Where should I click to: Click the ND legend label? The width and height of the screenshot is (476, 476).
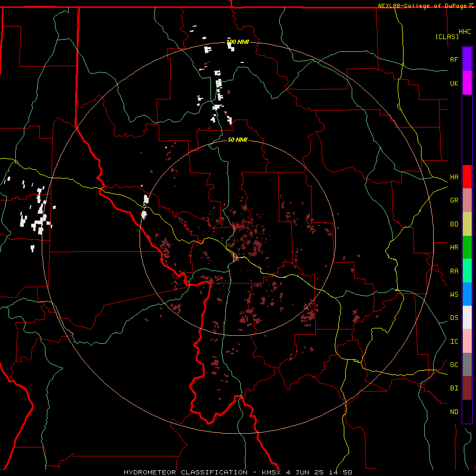(454, 412)
